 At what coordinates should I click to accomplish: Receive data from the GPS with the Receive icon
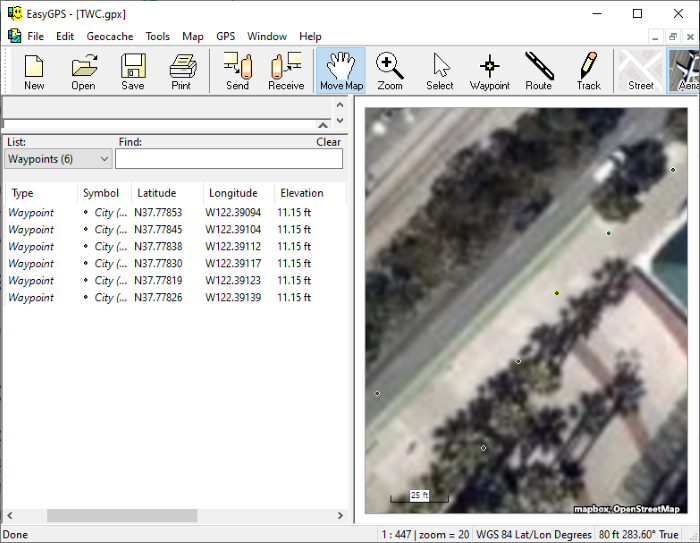pyautogui.click(x=286, y=71)
